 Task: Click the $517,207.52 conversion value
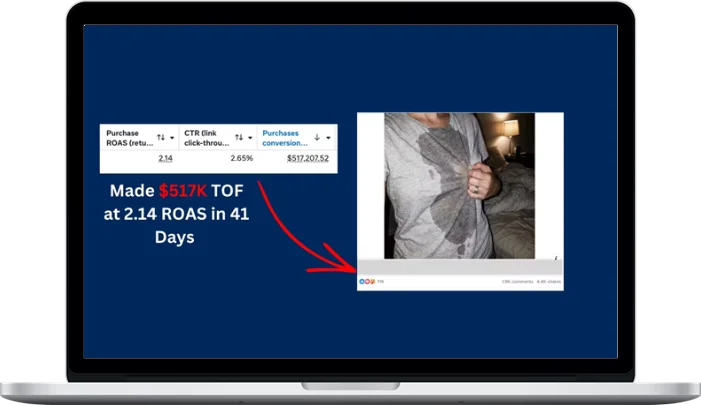[309, 158]
